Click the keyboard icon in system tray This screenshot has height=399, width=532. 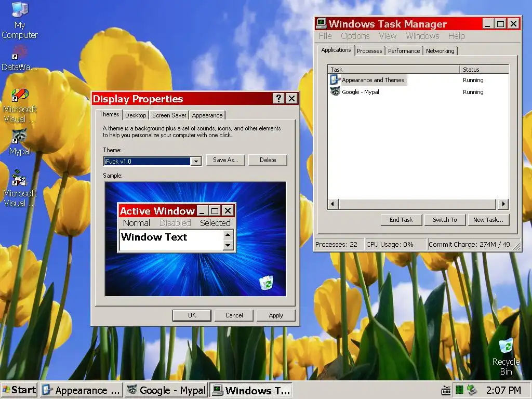(446, 390)
